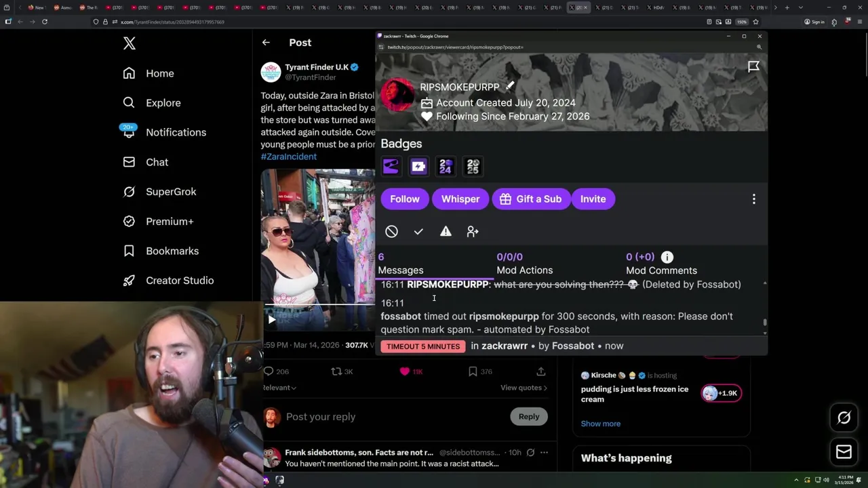Click the checkmark unban icon
868x488 pixels.
[x=418, y=232]
